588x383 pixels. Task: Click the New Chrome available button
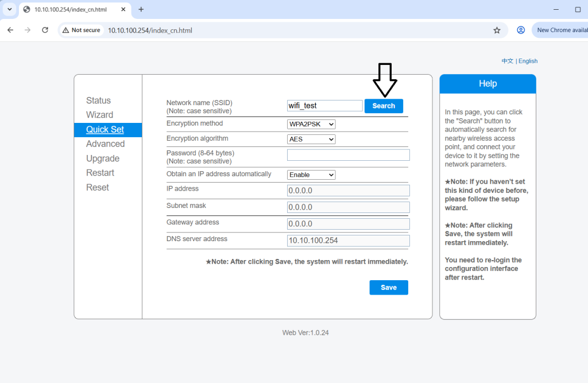pyautogui.click(x=562, y=30)
